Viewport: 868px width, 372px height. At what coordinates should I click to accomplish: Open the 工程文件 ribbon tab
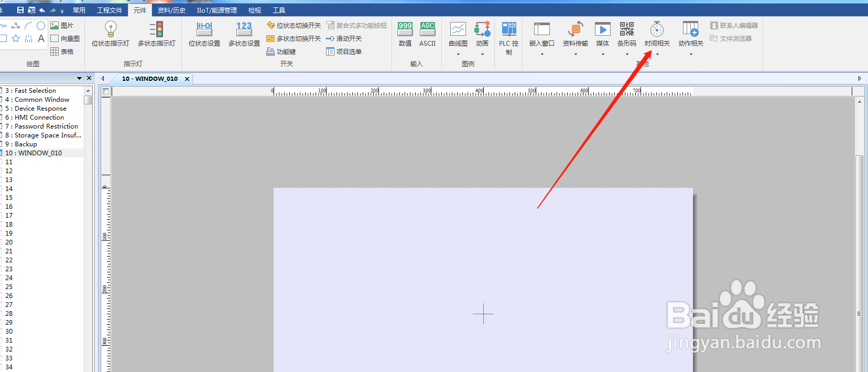click(110, 10)
